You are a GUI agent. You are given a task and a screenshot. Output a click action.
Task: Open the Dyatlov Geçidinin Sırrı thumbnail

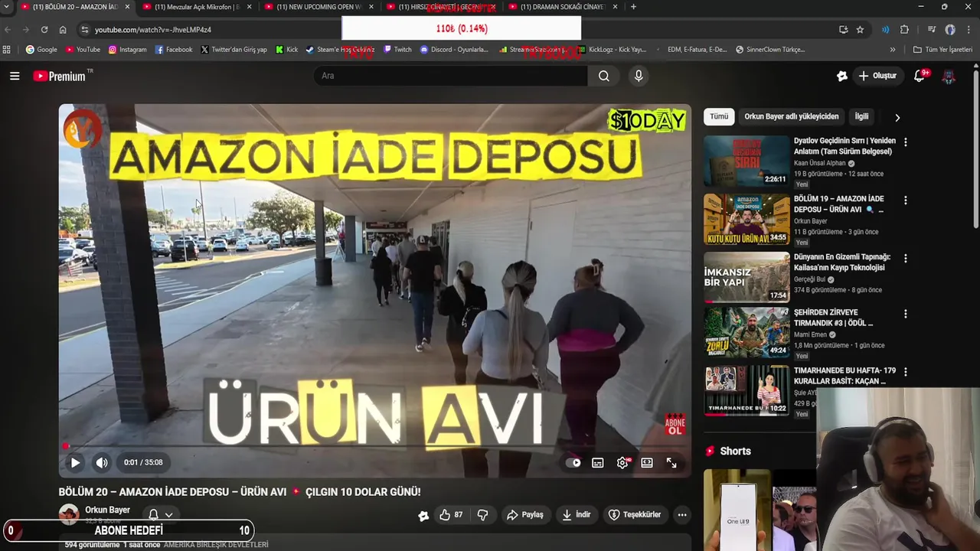point(746,161)
